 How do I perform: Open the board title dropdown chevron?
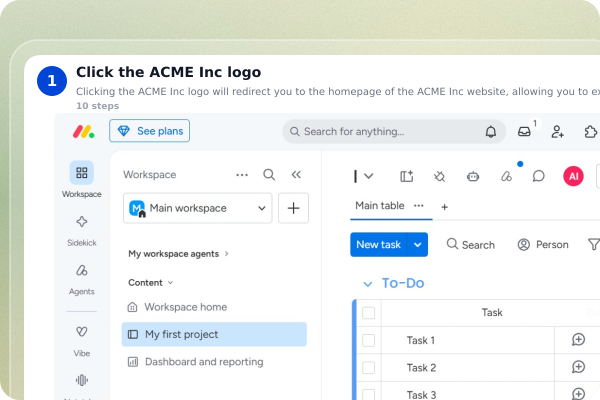click(x=368, y=176)
